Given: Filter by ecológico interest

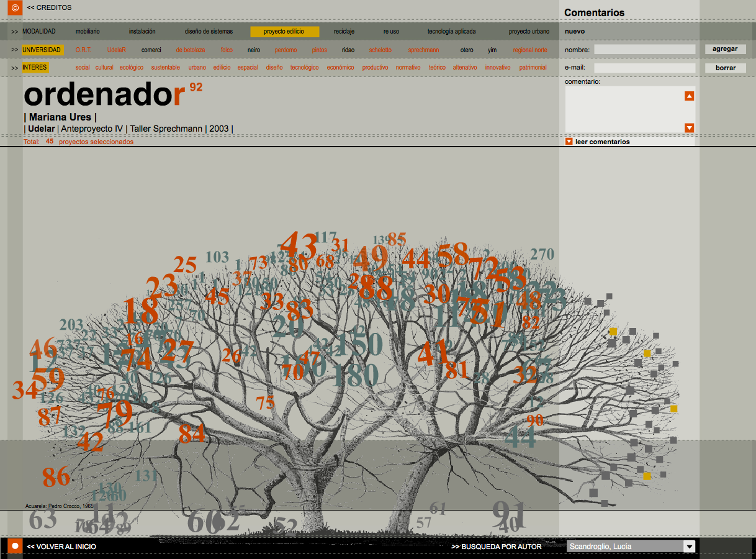Looking at the screenshot, I should pos(132,67).
